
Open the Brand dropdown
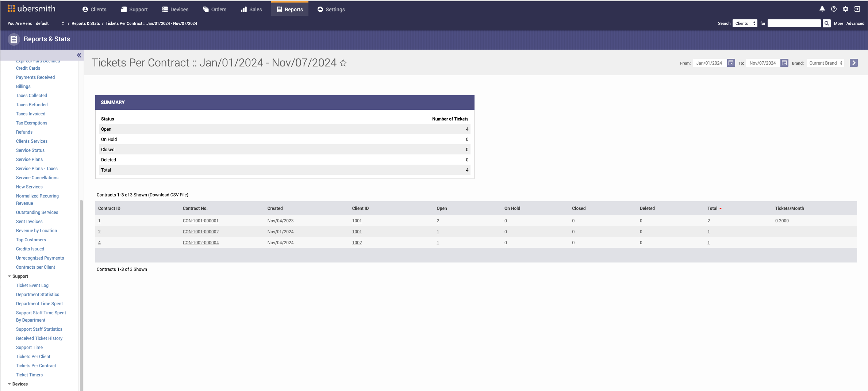825,63
